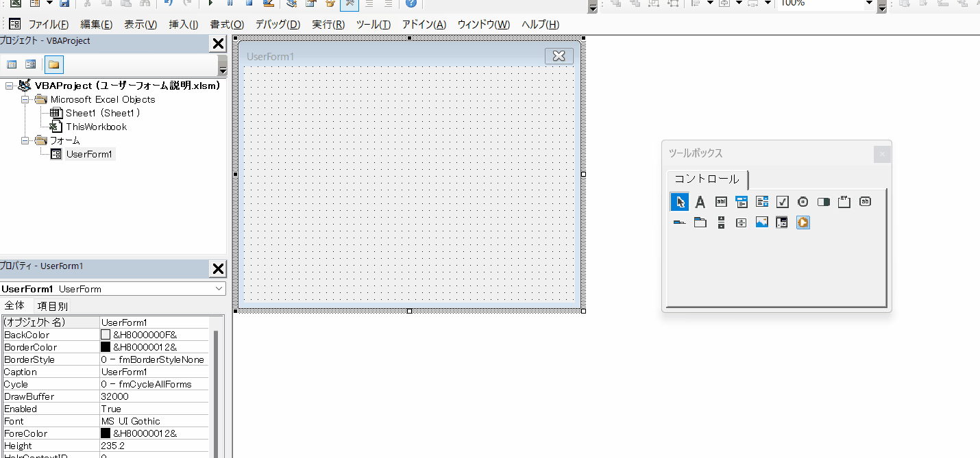The image size is (980, 458).
Task: Click the DrawBuffer value 32000
Action: click(x=154, y=396)
